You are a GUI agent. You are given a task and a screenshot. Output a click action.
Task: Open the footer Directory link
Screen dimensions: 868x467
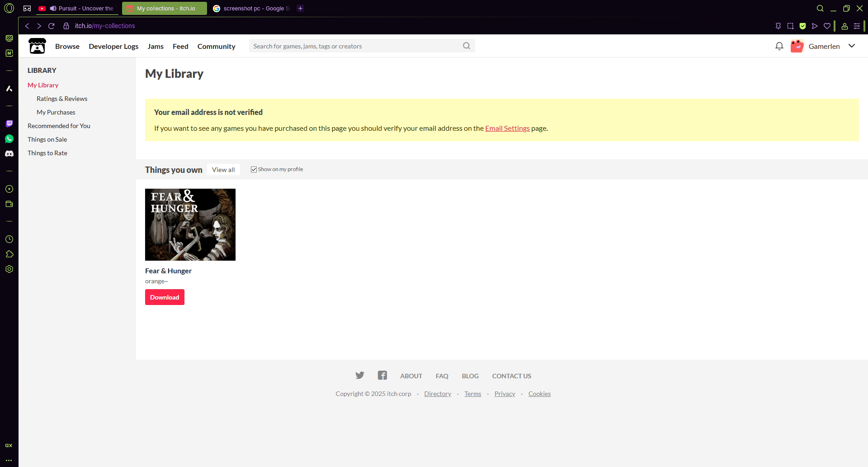tap(438, 394)
